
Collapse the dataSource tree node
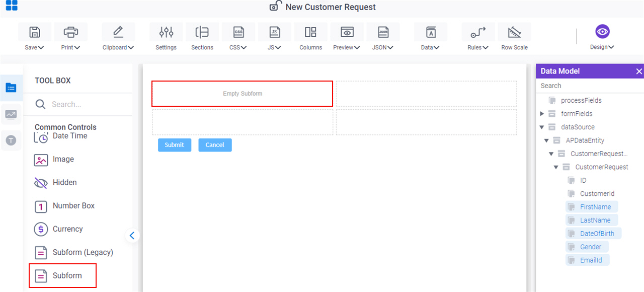(542, 127)
